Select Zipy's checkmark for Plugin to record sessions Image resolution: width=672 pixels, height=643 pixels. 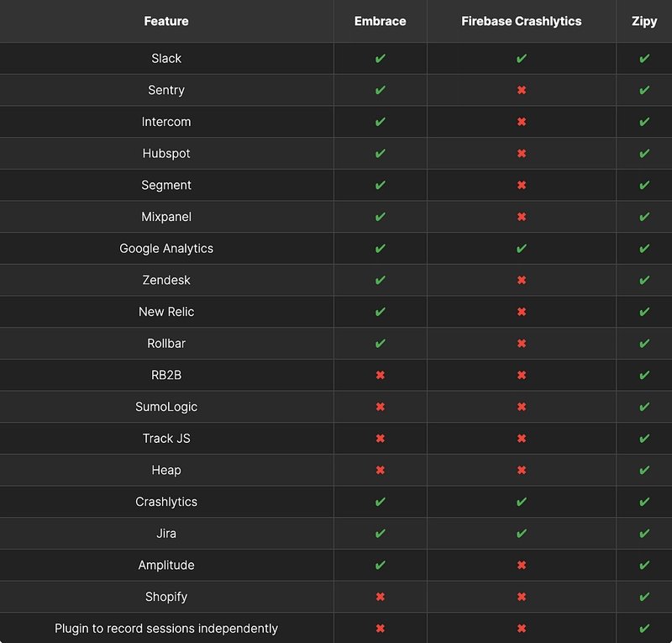pos(644,629)
